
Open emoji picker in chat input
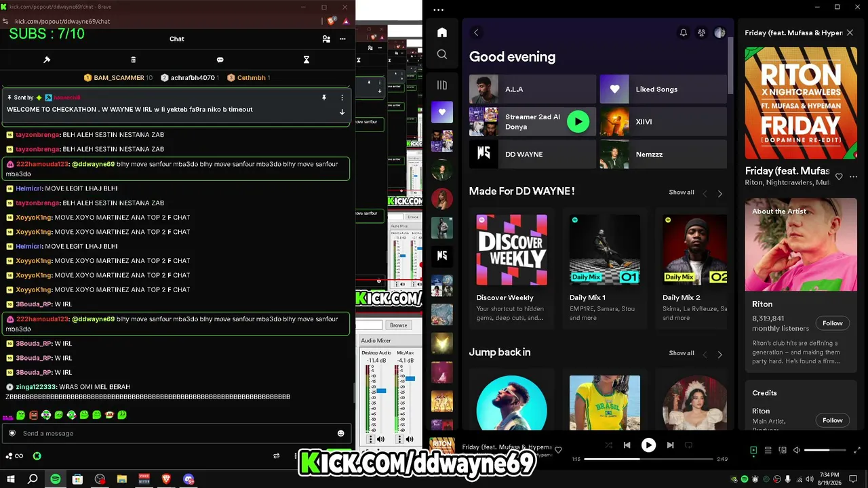340,433
